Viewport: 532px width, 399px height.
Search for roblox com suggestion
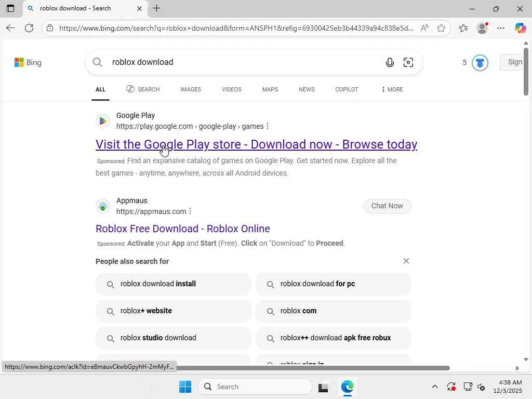point(334,311)
